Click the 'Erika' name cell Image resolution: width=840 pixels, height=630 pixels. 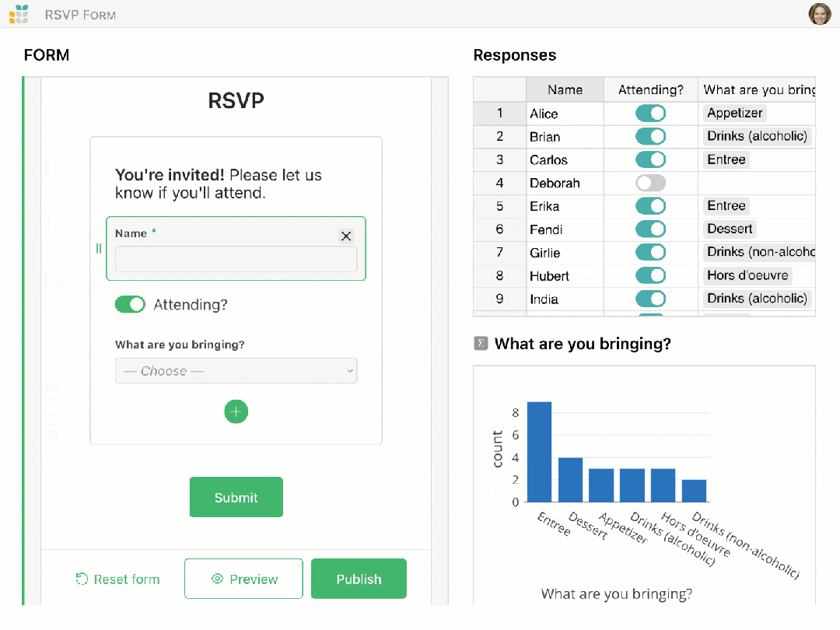pos(565,206)
